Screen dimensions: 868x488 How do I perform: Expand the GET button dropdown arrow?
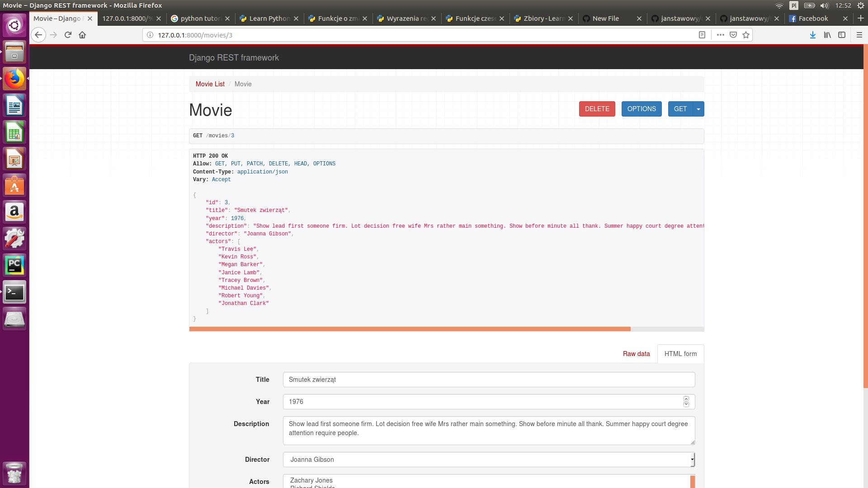click(698, 109)
